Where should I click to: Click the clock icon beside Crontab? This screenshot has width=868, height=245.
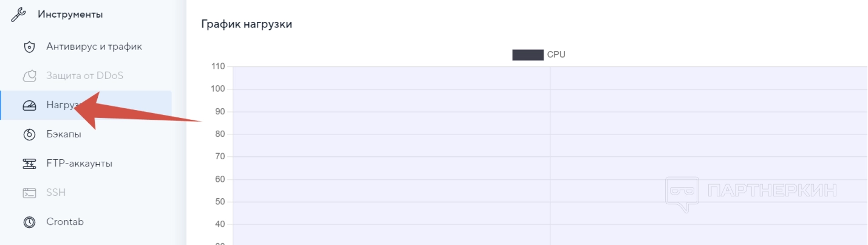[x=29, y=222]
